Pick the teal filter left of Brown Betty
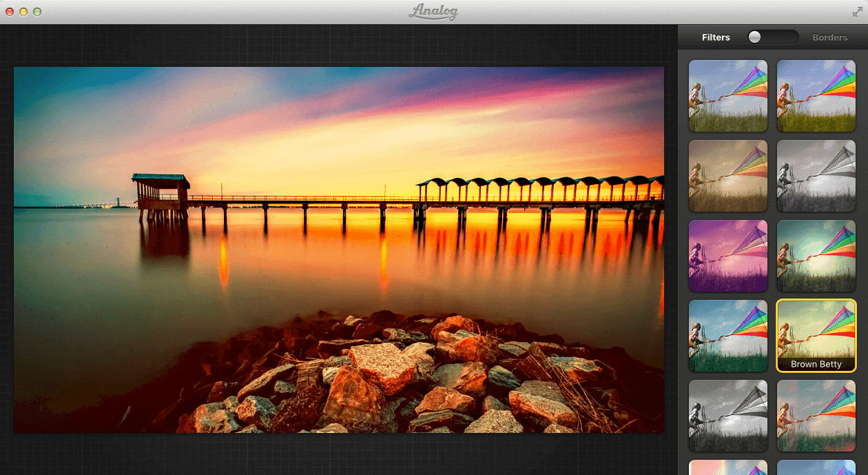 (728, 336)
